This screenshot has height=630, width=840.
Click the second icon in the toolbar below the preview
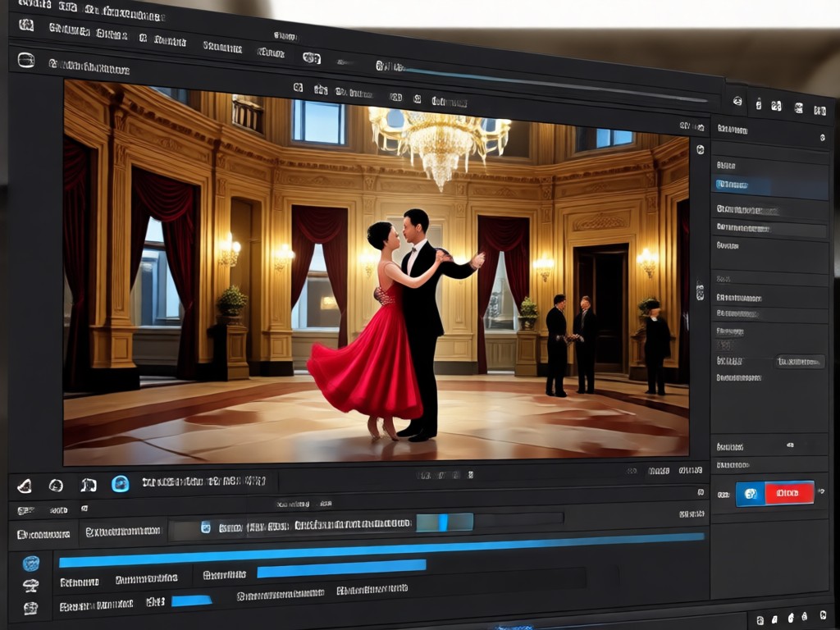pyautogui.click(x=56, y=486)
